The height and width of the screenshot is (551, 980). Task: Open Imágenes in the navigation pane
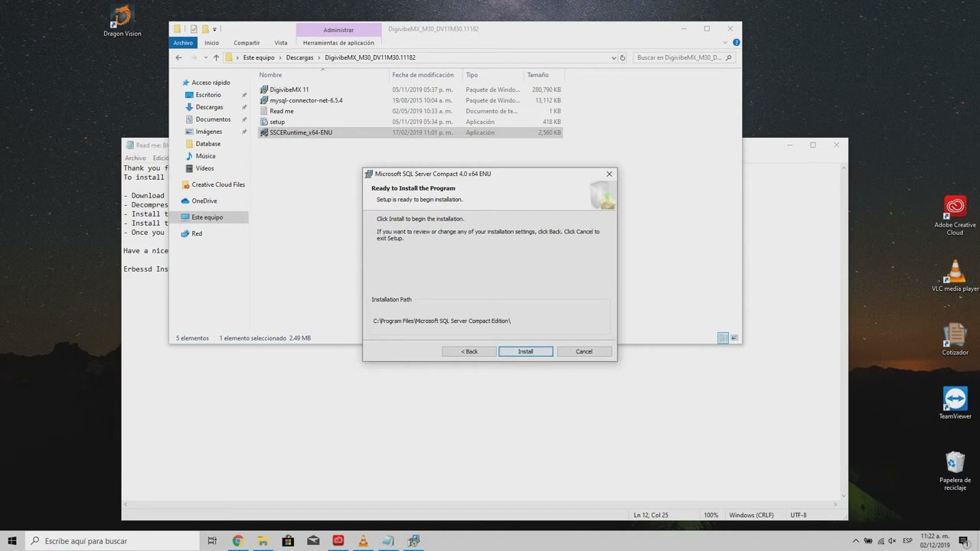[x=208, y=132]
